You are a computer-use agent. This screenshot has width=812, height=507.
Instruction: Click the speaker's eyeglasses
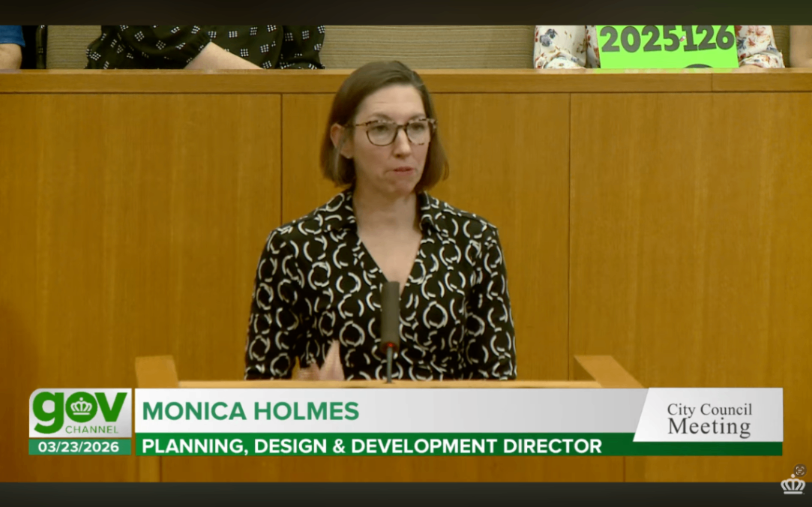[x=394, y=132]
